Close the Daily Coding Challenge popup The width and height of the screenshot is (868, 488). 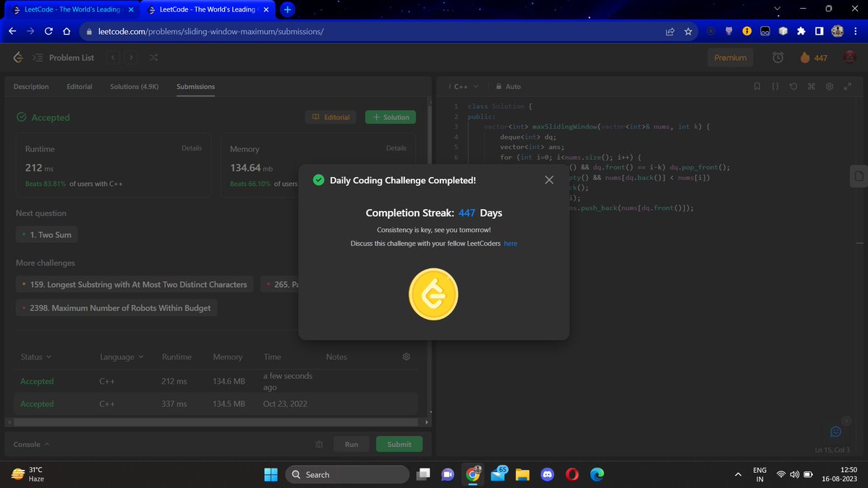[549, 180]
